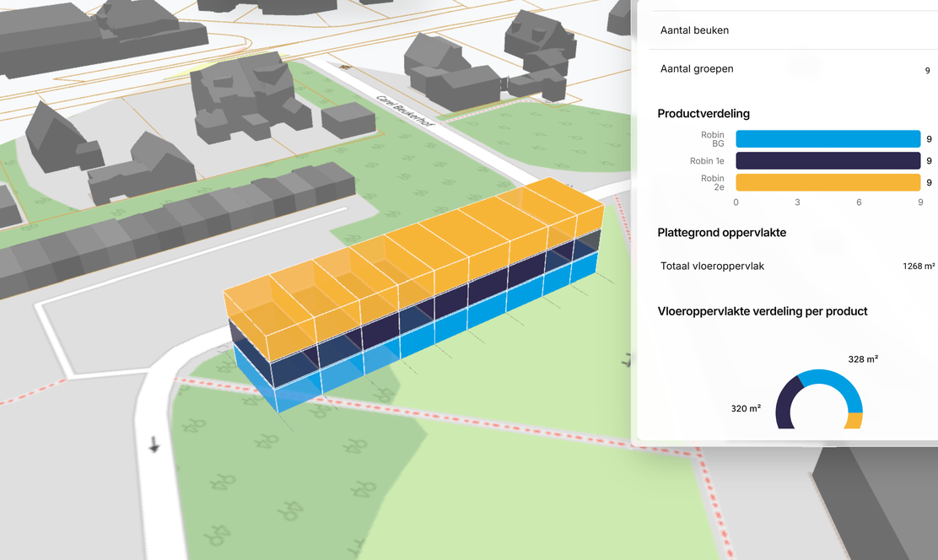Click the one-way arrow icon on the road
Viewport: 938px width, 560px height.
(x=154, y=444)
